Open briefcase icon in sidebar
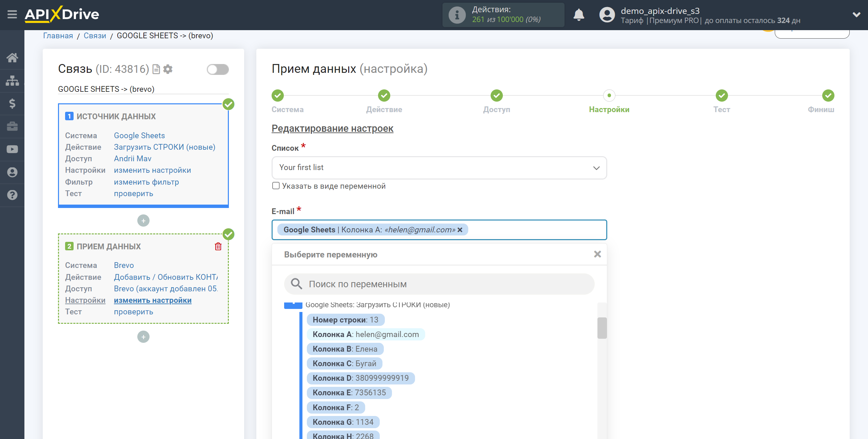868x439 pixels. [x=12, y=126]
